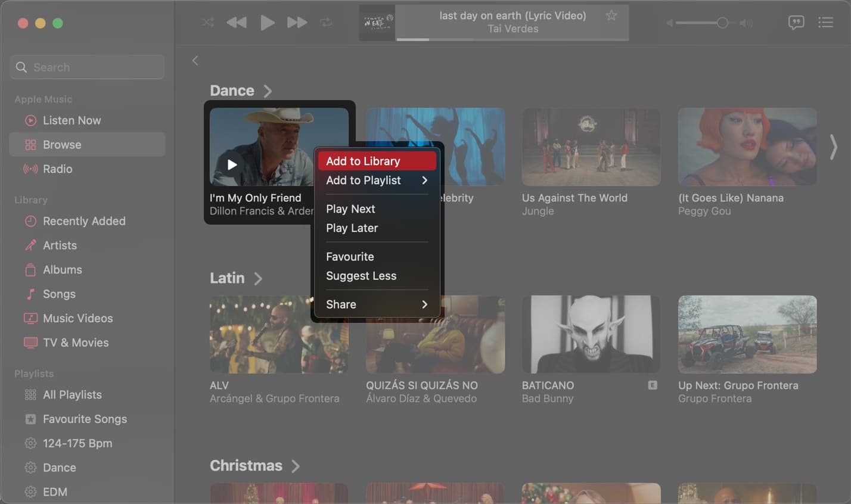This screenshot has width=851, height=504.
Task: Skip to next track
Action: coord(297,23)
